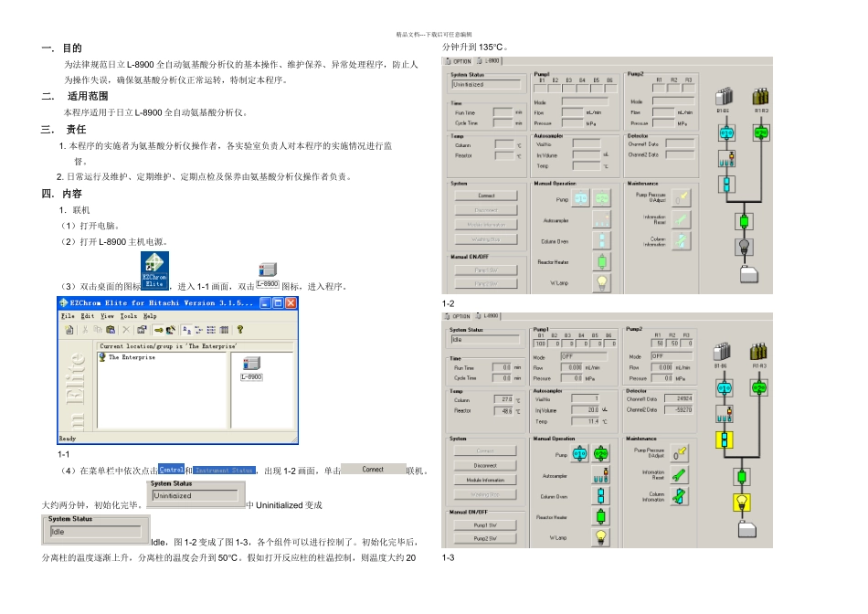This screenshot has height=614, width=868.
Task: Click Reactor Heater manual operation icon, figure 1-3
Action: [600, 516]
